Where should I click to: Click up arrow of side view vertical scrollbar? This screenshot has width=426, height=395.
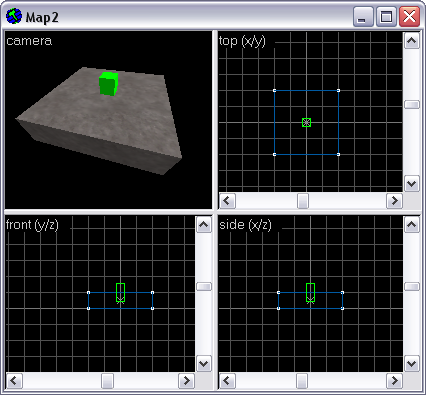pyautogui.click(x=412, y=225)
